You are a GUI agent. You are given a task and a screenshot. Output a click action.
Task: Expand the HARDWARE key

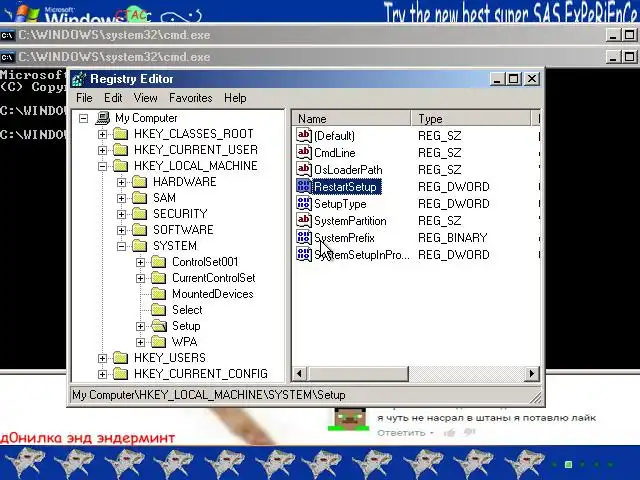[122, 182]
